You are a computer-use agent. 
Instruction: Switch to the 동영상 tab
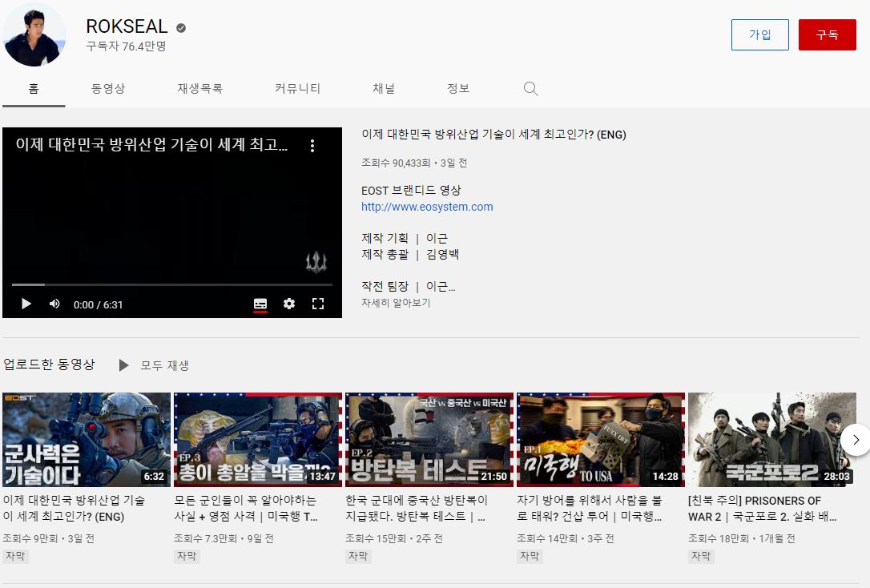pyautogui.click(x=110, y=88)
